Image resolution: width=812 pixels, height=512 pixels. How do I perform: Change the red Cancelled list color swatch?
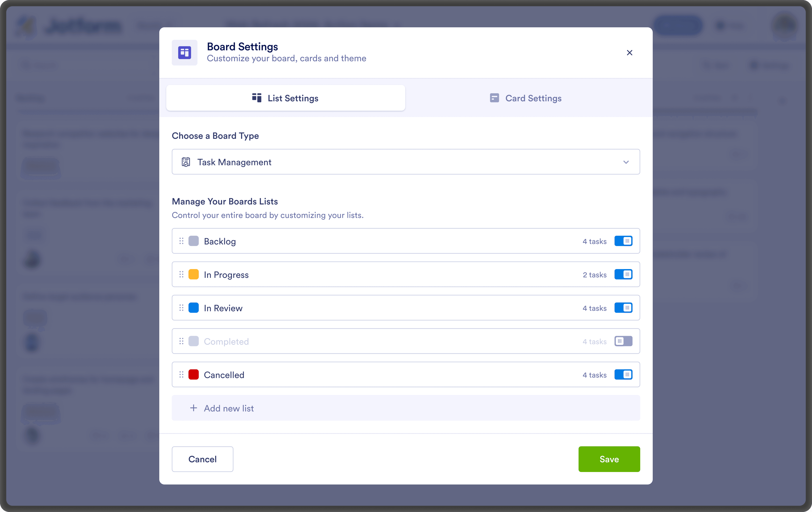coord(194,374)
